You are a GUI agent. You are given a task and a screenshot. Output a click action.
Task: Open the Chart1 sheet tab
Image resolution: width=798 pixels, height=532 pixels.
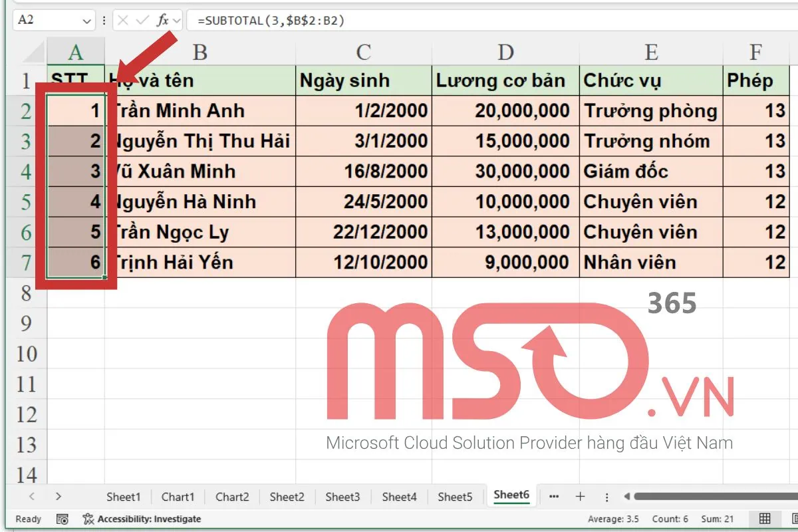tap(178, 496)
